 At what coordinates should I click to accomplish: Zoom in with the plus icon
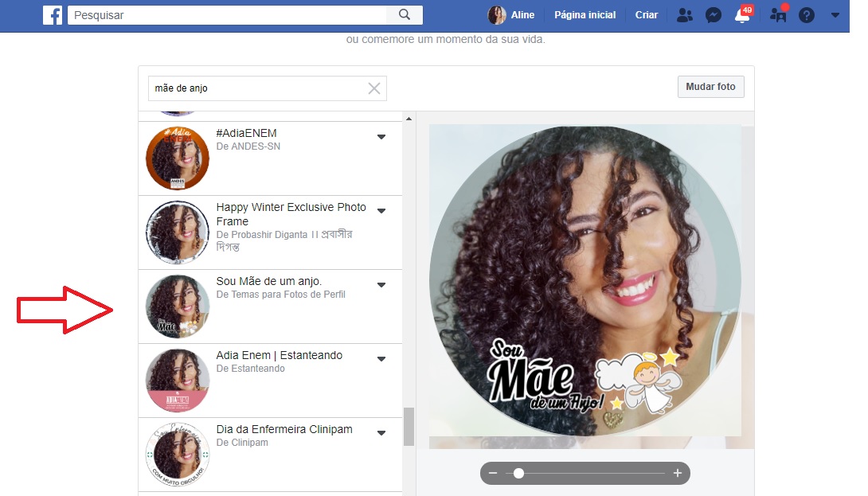[678, 473]
